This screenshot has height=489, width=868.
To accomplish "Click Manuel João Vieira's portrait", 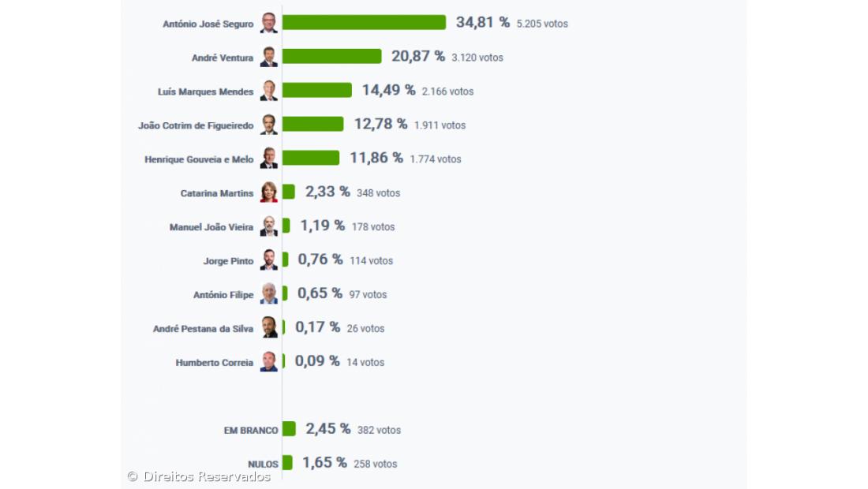I will (269, 226).
